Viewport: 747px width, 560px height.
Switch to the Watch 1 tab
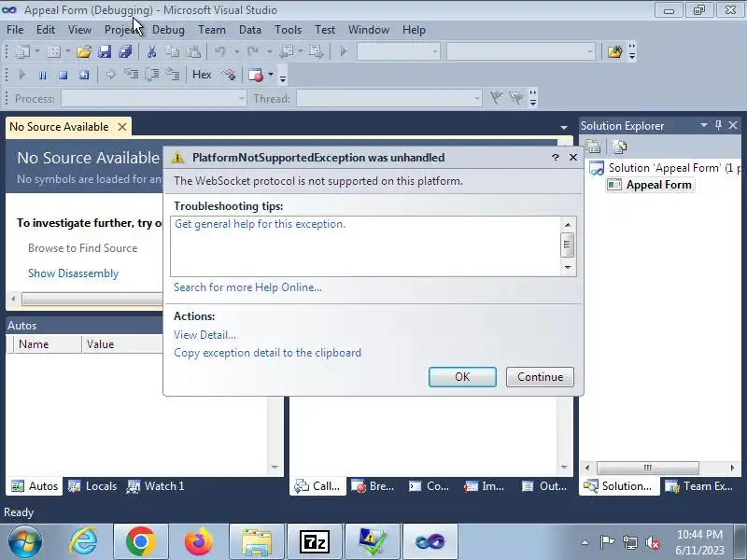pos(155,486)
